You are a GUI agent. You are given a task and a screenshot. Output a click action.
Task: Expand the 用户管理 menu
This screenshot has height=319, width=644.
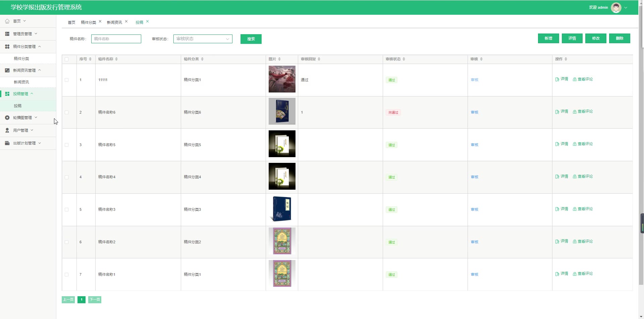coord(32,130)
